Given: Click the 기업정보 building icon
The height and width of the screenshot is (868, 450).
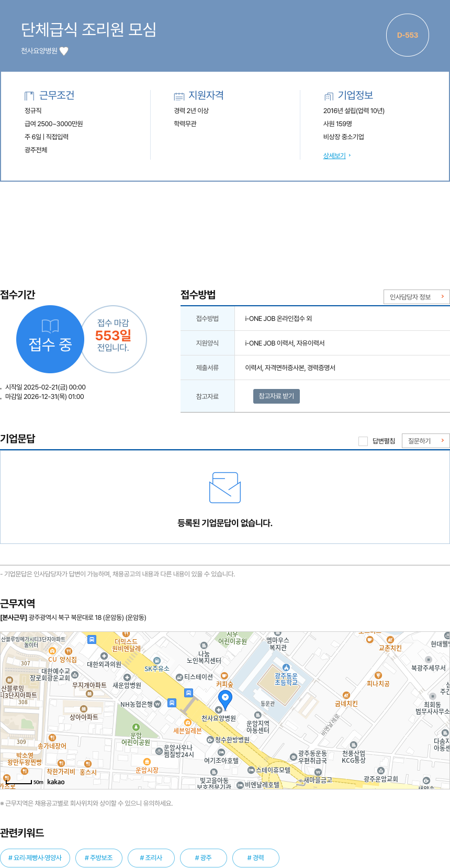Looking at the screenshot, I should pyautogui.click(x=329, y=96).
